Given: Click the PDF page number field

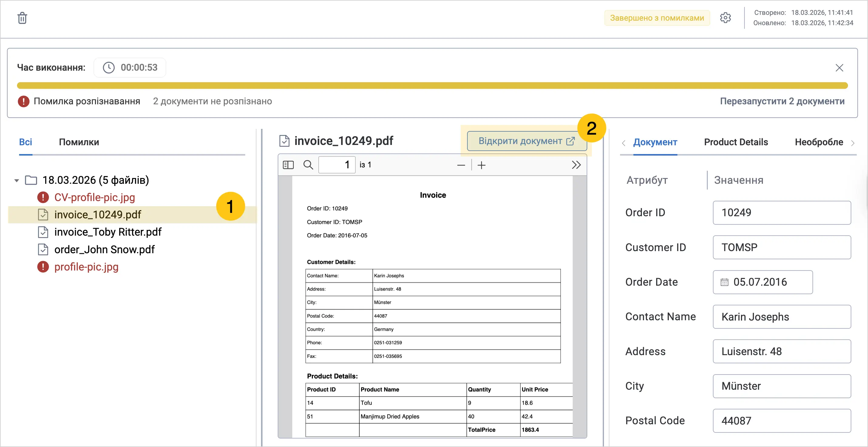Looking at the screenshot, I should click(x=337, y=165).
